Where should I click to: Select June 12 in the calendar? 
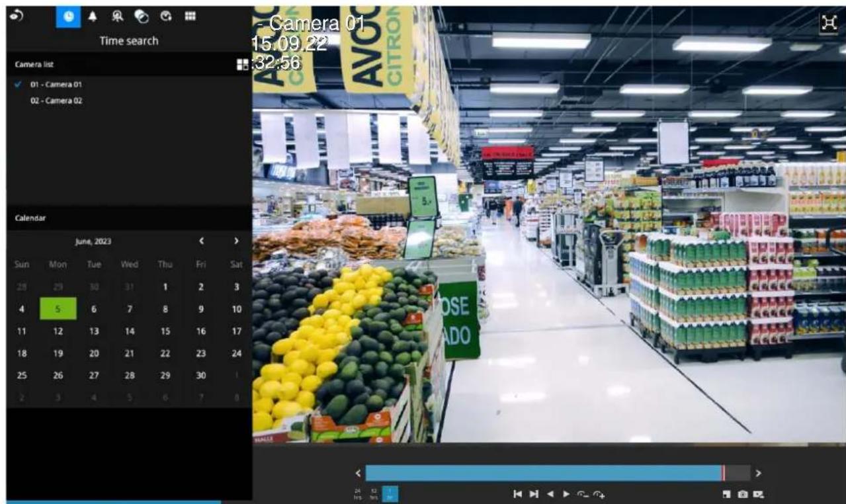(58, 331)
